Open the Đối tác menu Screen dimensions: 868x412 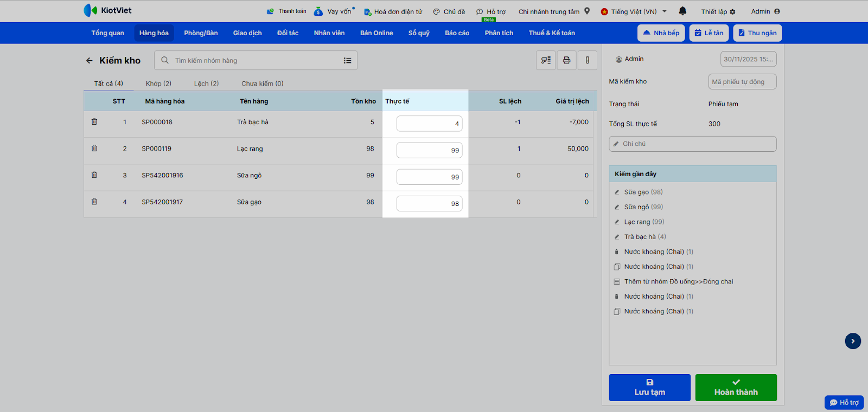(288, 33)
